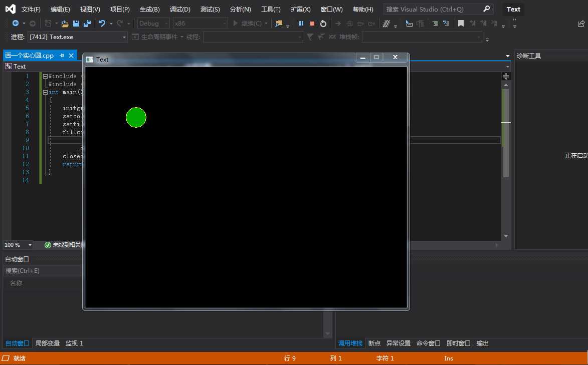Click the editor vertical scrollbar thumb

click(x=506, y=133)
